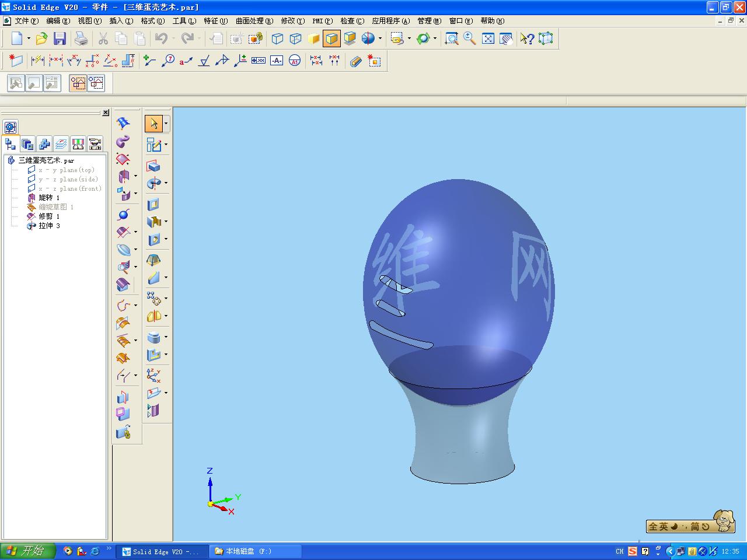Click the Bounded Surface tool

pyautogui.click(x=123, y=159)
